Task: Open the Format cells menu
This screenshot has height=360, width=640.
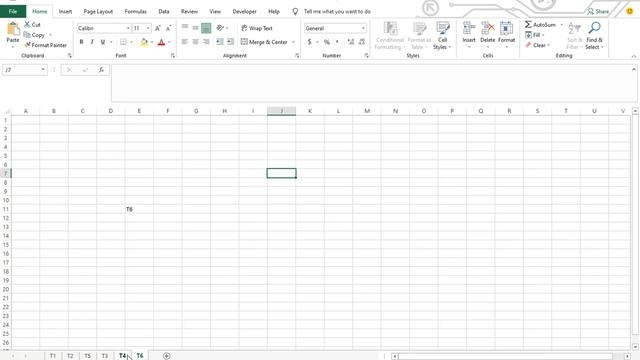Action: coord(506,35)
